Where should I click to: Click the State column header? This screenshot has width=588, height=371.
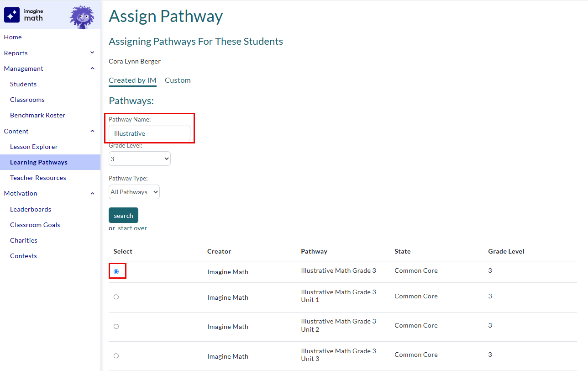[x=403, y=251]
